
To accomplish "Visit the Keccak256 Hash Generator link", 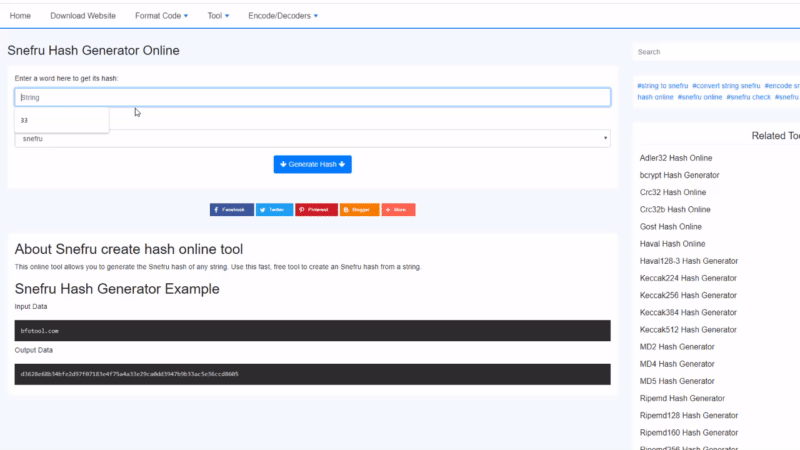I will tap(688, 295).
